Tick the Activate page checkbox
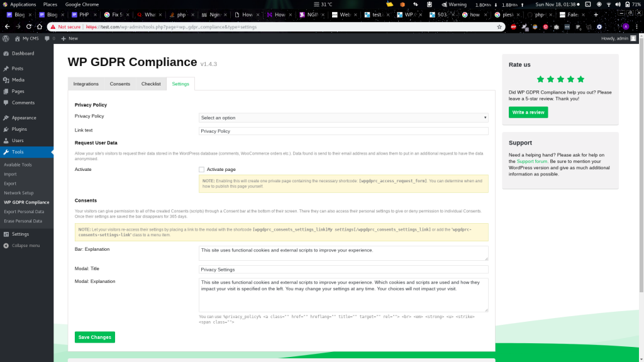 [x=202, y=170]
